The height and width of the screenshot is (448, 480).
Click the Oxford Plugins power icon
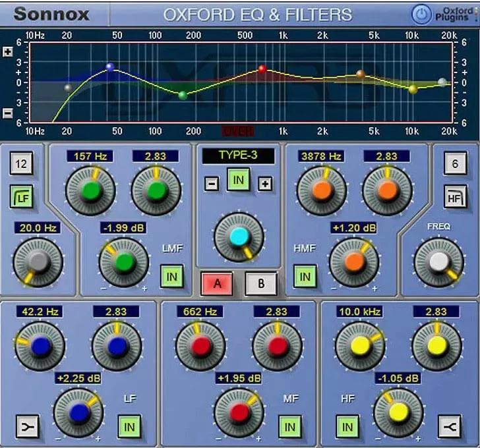tap(422, 14)
